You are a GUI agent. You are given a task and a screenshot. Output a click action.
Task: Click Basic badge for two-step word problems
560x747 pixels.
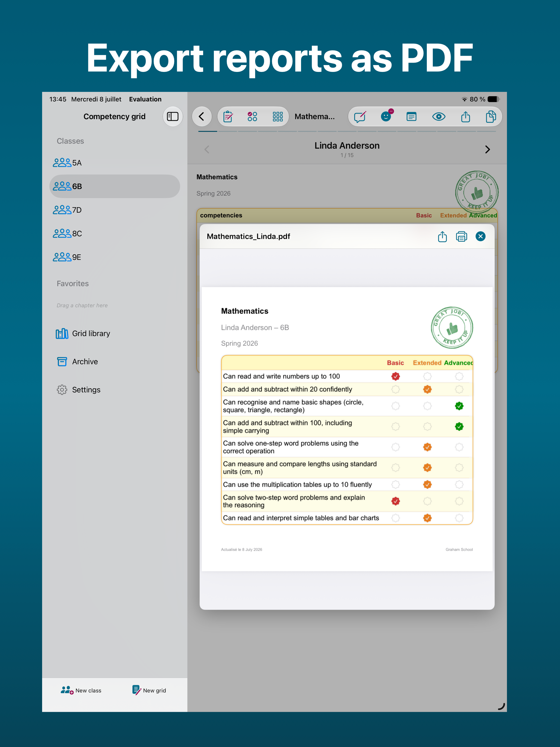click(395, 501)
